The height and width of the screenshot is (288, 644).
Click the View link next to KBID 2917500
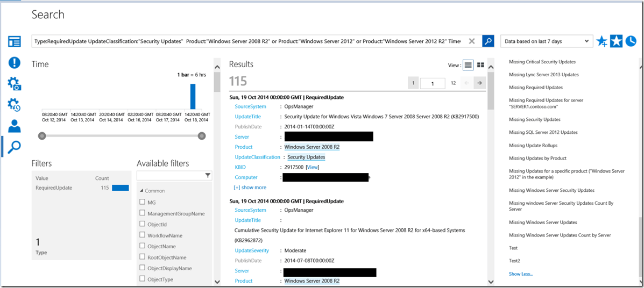click(x=312, y=167)
